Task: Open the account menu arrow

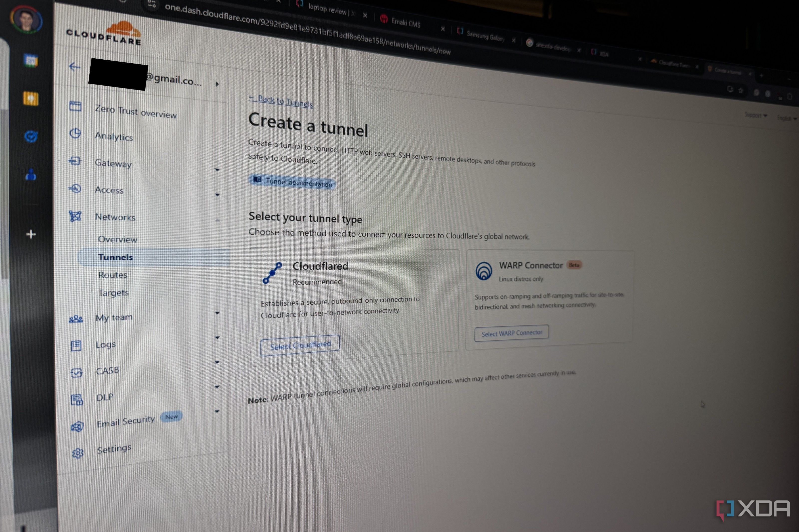Action: (x=217, y=84)
